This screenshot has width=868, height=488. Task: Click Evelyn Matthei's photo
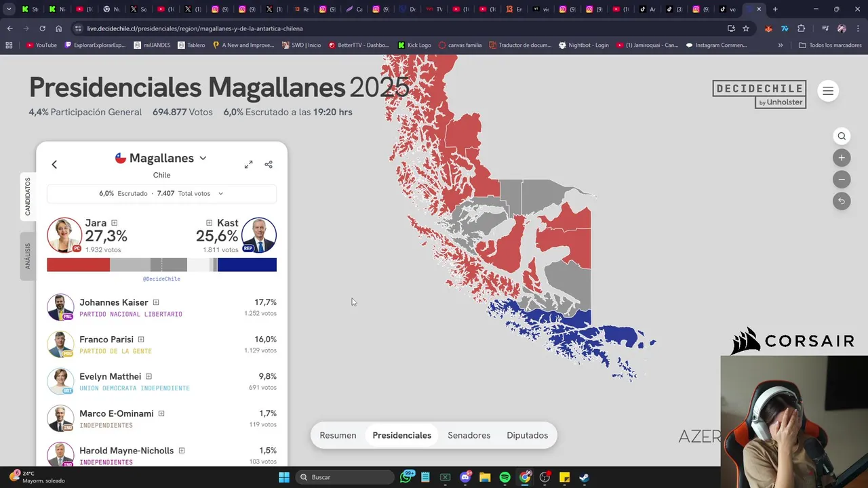tap(60, 382)
